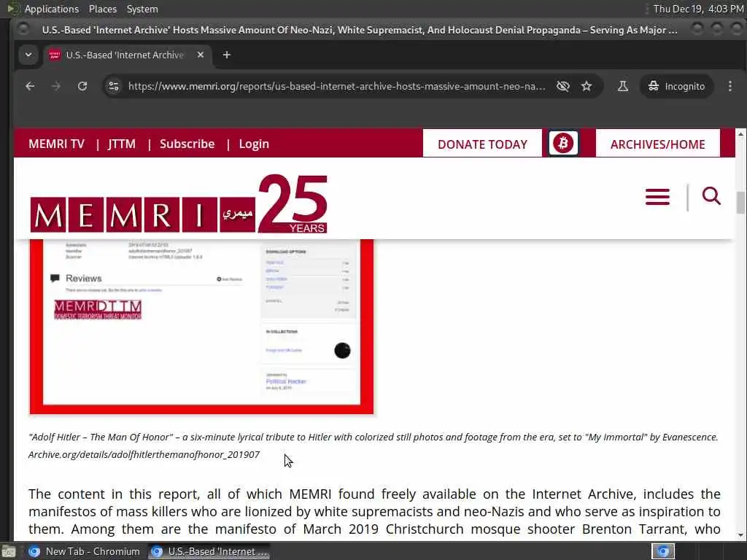The image size is (747, 560).
Task: Click the show desktop icon in taskbar
Action: click(9, 552)
